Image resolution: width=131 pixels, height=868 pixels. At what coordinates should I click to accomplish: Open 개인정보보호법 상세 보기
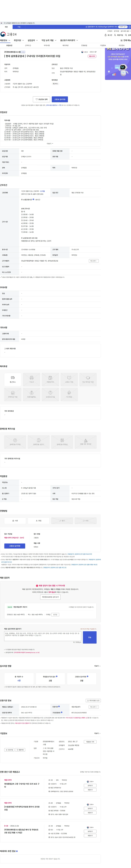pyautogui.click(x=50, y=597)
